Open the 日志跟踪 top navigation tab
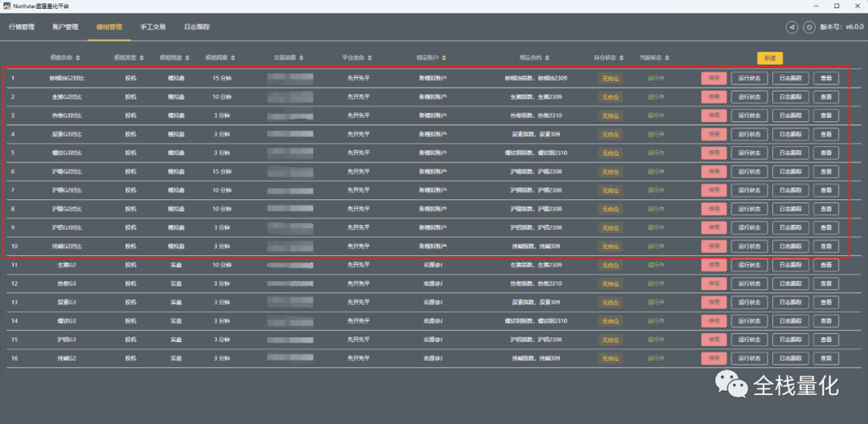The image size is (868, 424). click(x=197, y=26)
